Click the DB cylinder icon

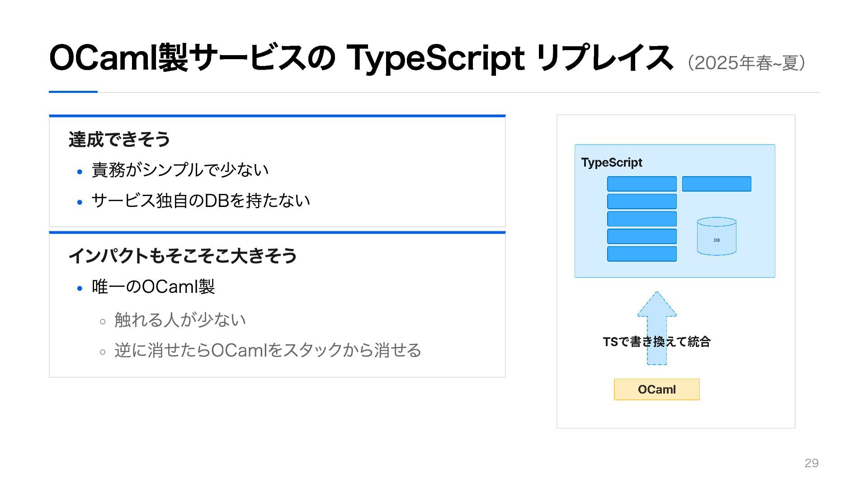click(717, 236)
